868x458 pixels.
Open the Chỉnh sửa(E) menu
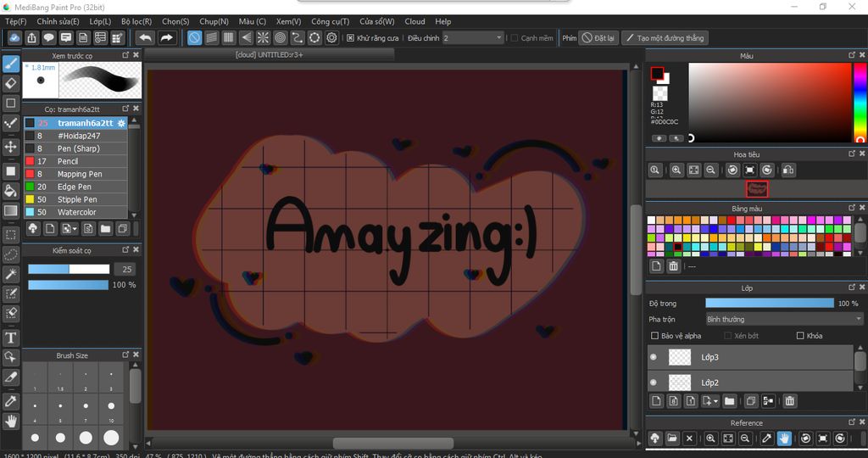(58, 21)
